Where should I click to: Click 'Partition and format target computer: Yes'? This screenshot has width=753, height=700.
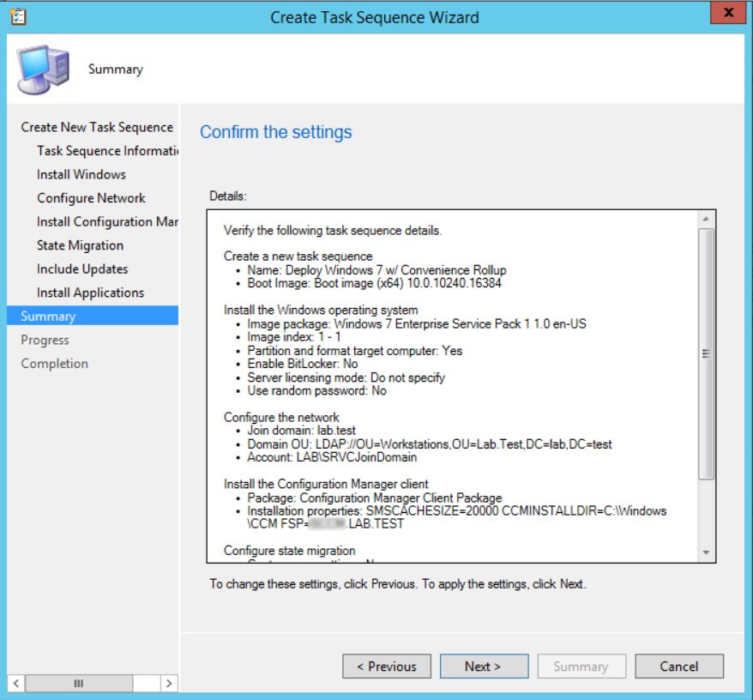point(354,351)
